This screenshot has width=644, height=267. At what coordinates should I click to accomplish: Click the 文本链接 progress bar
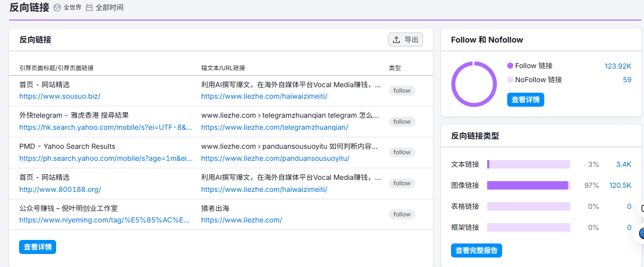click(x=529, y=164)
